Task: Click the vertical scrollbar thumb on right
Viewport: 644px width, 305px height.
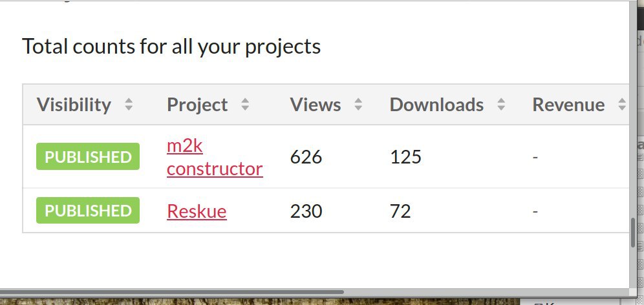Action: (633, 233)
